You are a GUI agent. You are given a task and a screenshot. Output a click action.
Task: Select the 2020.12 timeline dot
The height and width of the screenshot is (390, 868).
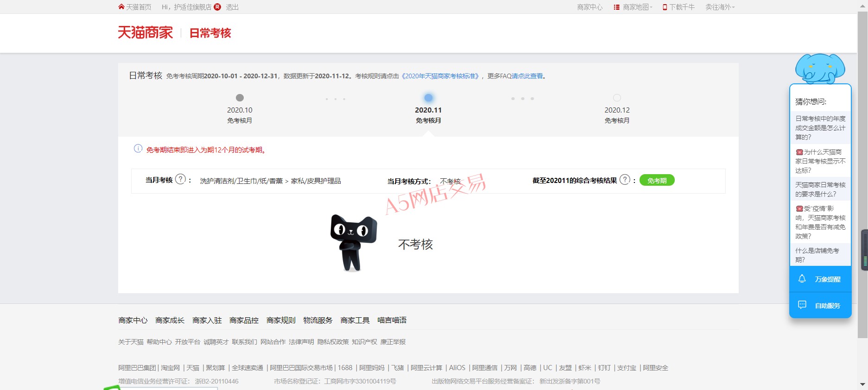pos(617,98)
